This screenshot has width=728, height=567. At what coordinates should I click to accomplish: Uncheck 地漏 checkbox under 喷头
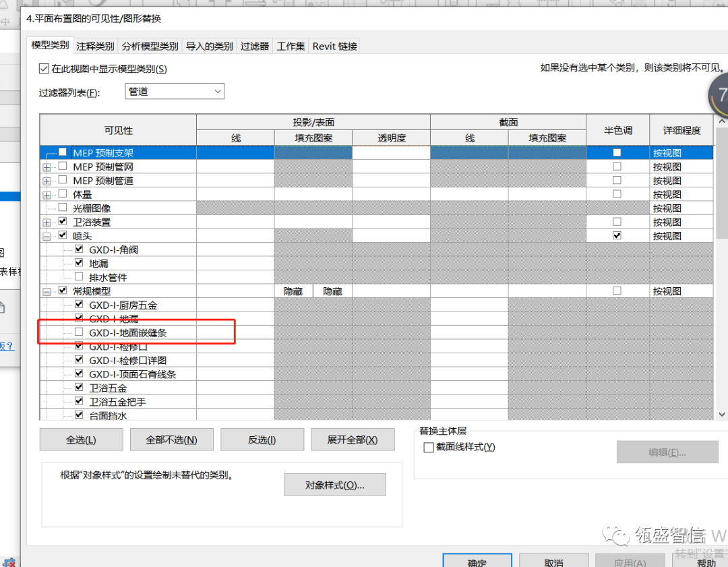79,263
